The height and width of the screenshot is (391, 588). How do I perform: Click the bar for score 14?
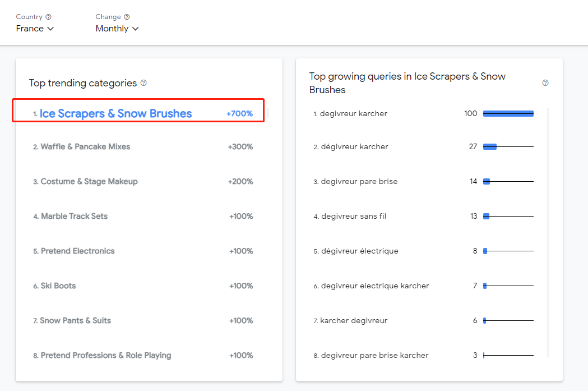(487, 182)
